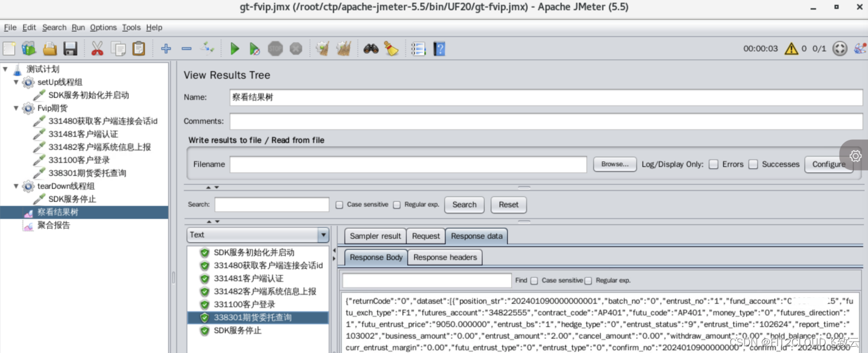The image size is (868, 353).
Task: Open the File menu
Action: [10, 27]
